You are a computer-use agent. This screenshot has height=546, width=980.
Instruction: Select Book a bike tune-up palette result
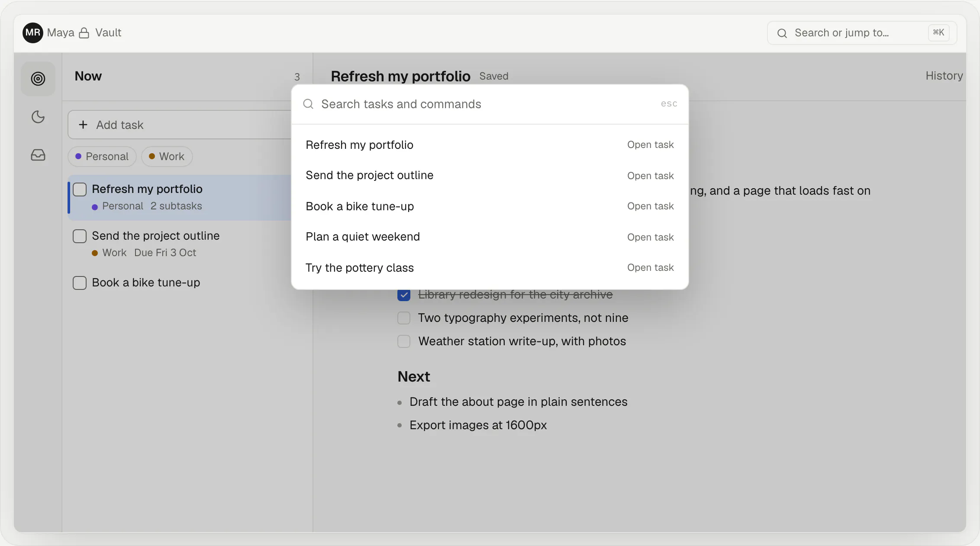(x=490, y=206)
